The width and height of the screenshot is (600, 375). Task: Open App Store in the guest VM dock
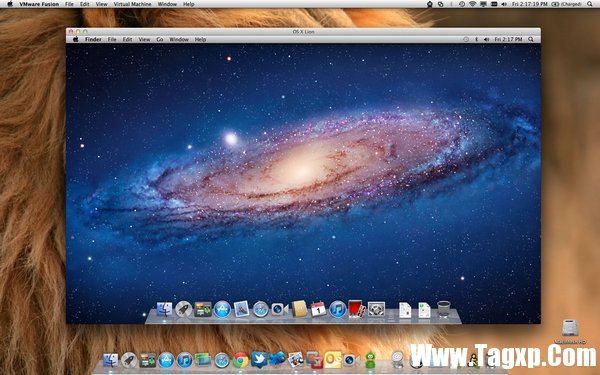coord(222,309)
